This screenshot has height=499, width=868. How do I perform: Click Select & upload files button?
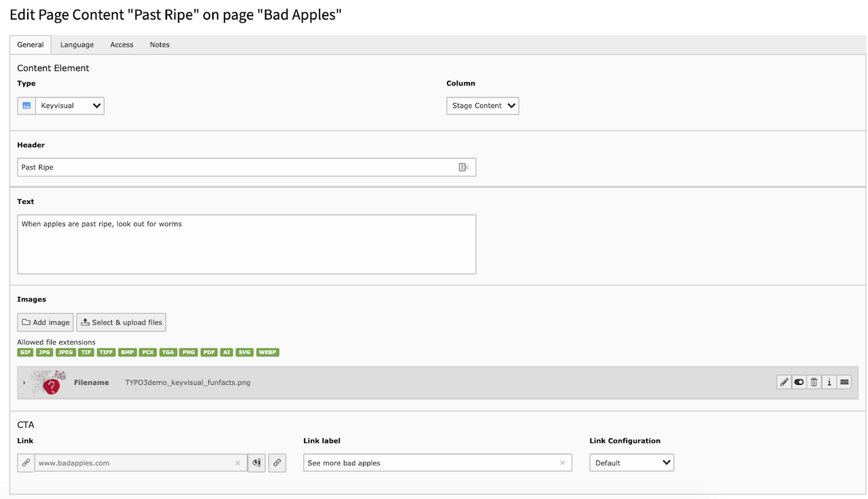tap(121, 323)
